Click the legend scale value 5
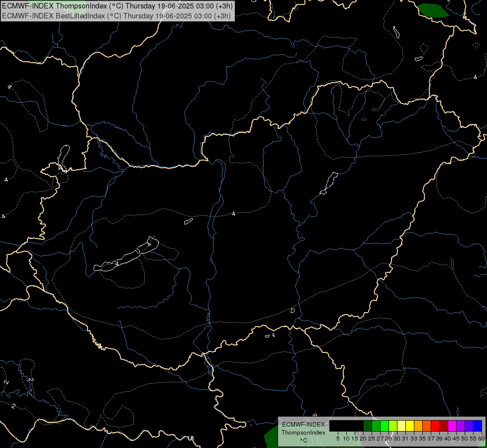This screenshot has height=448, width=487. coord(338,439)
